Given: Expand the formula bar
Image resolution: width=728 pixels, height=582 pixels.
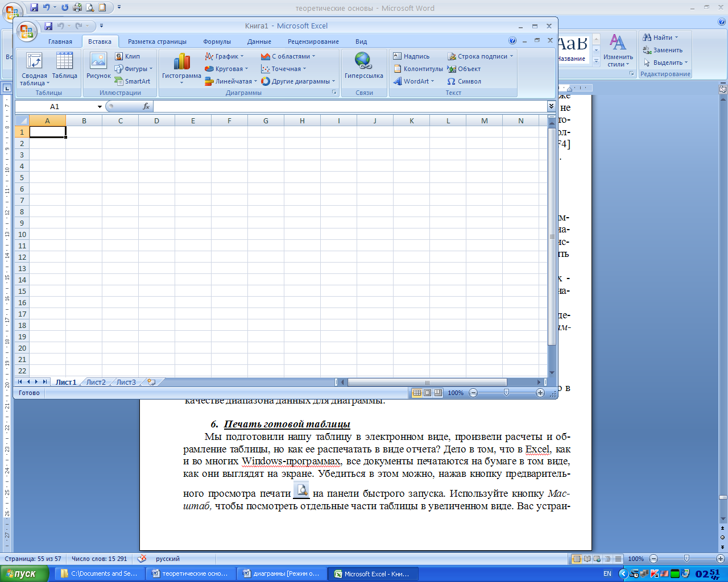Looking at the screenshot, I should 551,106.
